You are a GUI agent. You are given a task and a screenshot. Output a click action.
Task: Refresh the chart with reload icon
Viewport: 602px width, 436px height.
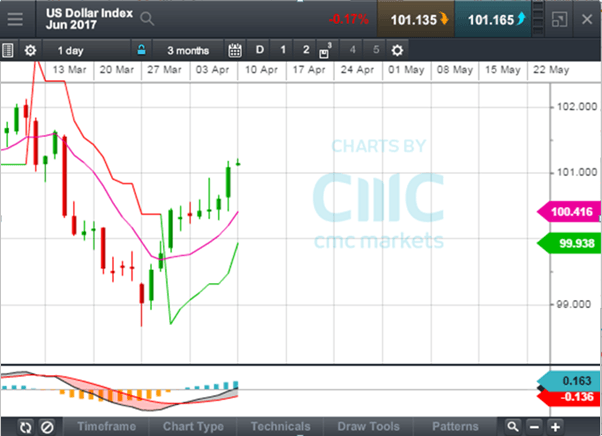[x=25, y=427]
